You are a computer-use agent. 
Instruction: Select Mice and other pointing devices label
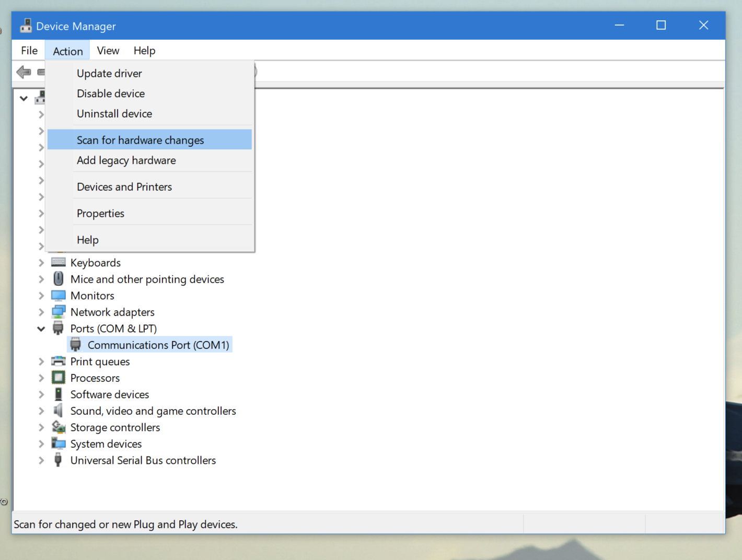pyautogui.click(x=147, y=279)
